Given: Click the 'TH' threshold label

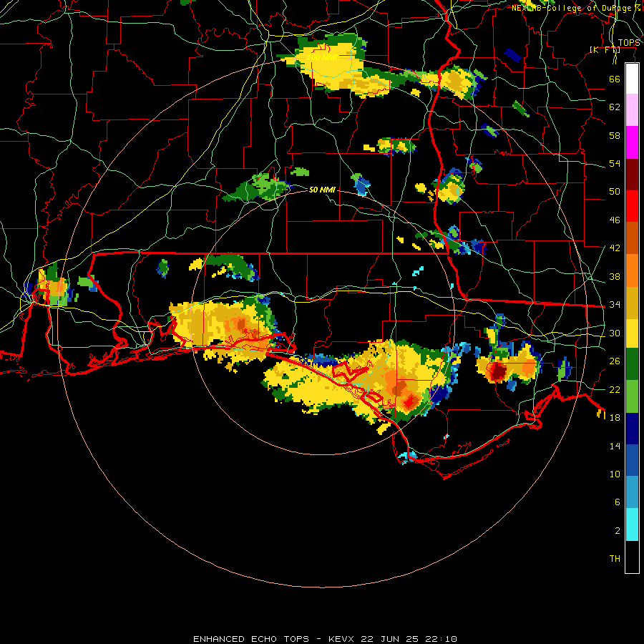Looking at the screenshot, I should coord(615,559).
